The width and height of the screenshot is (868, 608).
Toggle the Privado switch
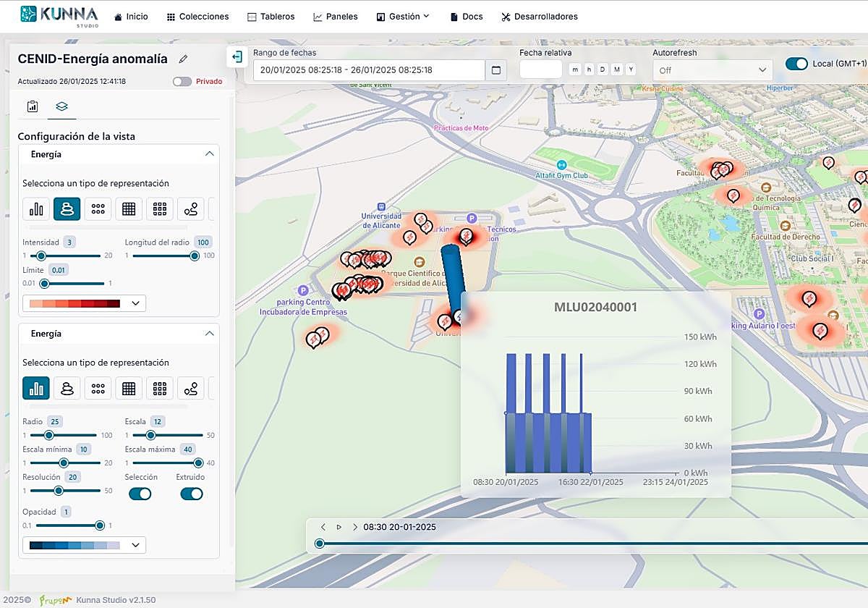(182, 82)
